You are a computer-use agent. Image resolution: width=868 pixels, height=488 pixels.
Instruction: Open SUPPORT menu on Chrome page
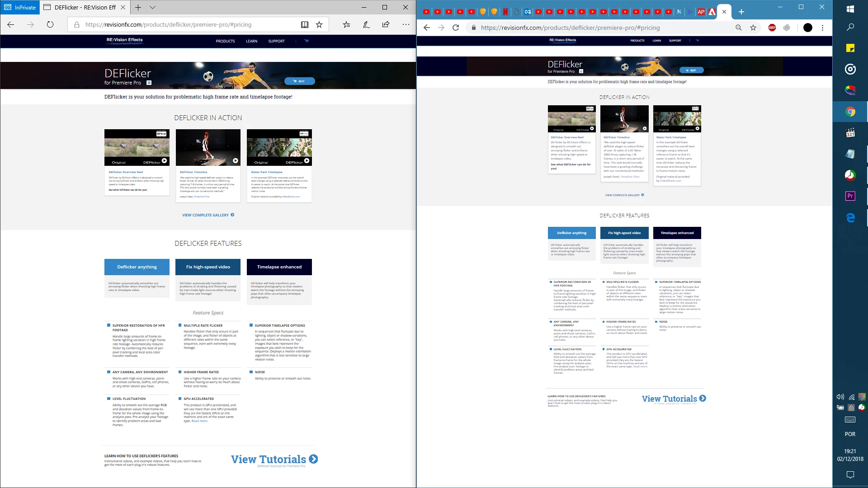tap(675, 41)
